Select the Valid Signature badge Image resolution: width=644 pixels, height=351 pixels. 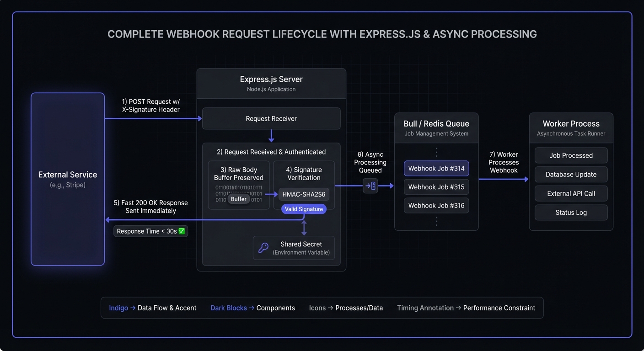(304, 209)
